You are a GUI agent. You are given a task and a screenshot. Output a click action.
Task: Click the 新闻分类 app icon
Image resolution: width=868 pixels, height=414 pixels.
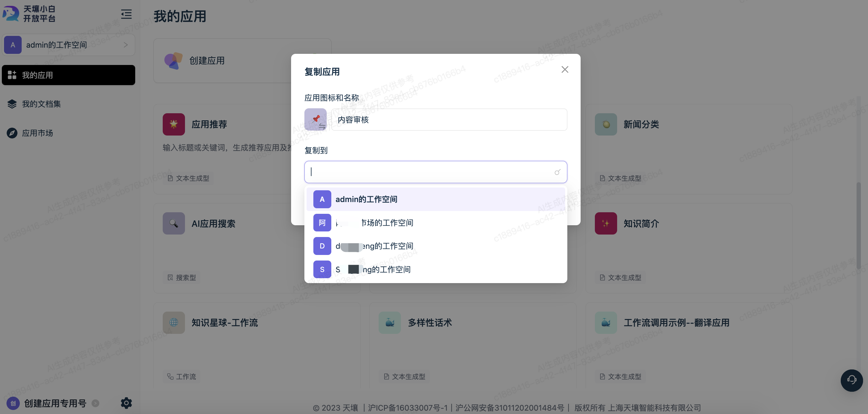(x=606, y=124)
